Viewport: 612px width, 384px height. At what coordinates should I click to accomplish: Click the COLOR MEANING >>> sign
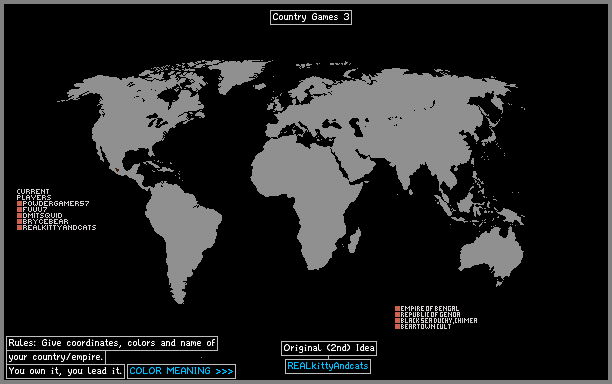pos(181,371)
